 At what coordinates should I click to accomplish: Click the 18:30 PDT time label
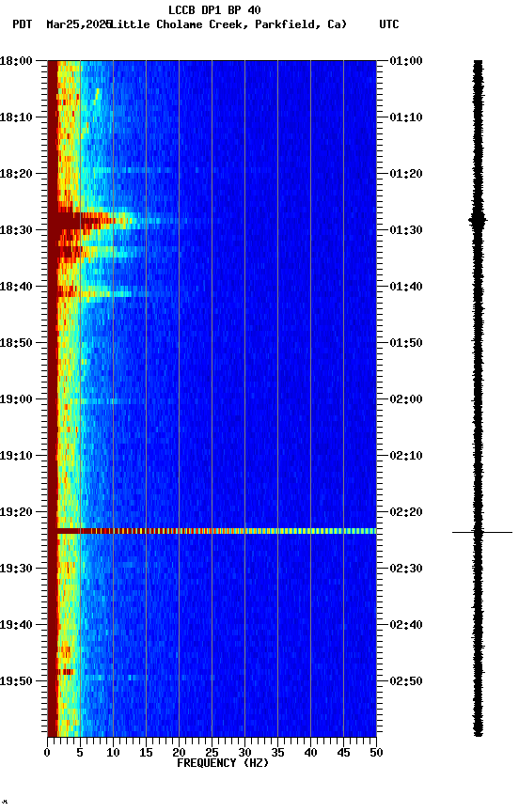tap(16, 230)
